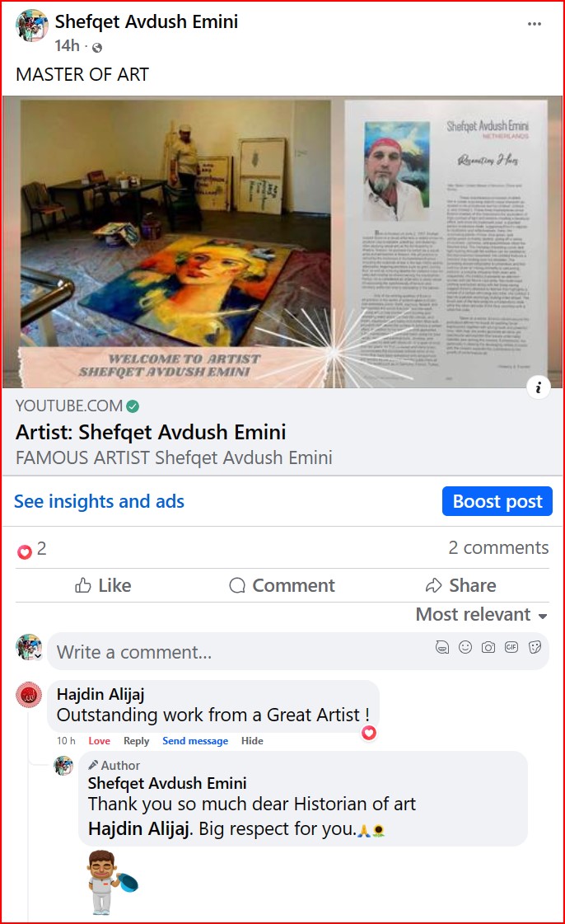Insert an avatar sticker in comment box

pos(442,647)
